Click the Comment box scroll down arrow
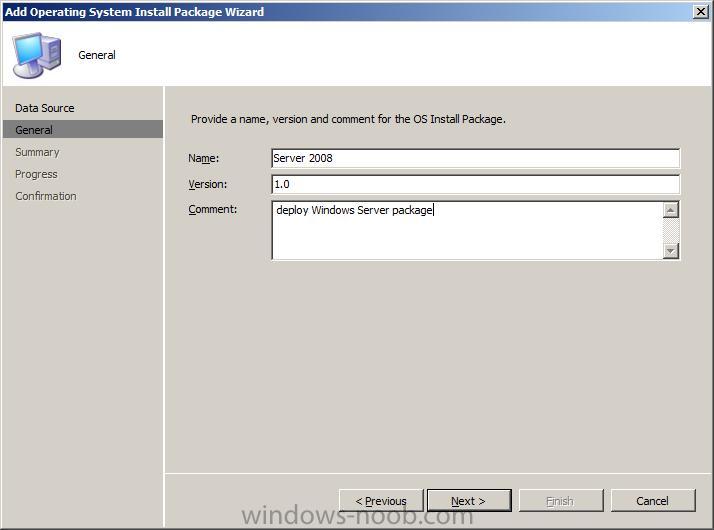 click(671, 250)
